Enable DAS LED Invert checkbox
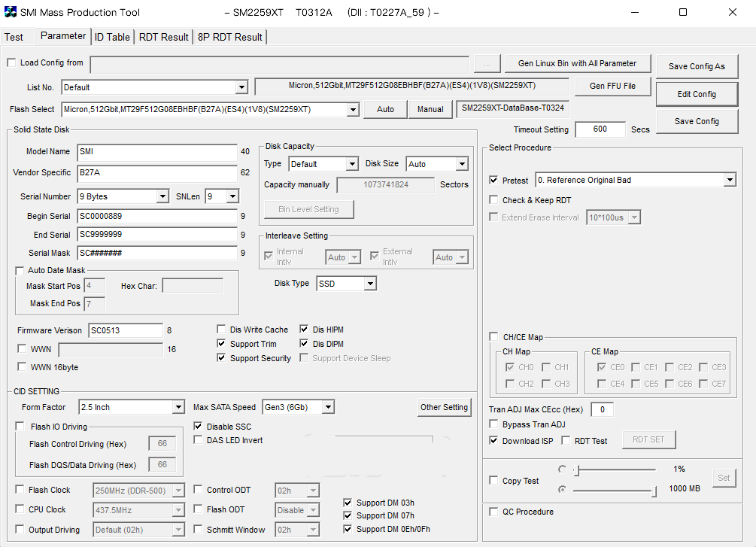 tap(198, 439)
